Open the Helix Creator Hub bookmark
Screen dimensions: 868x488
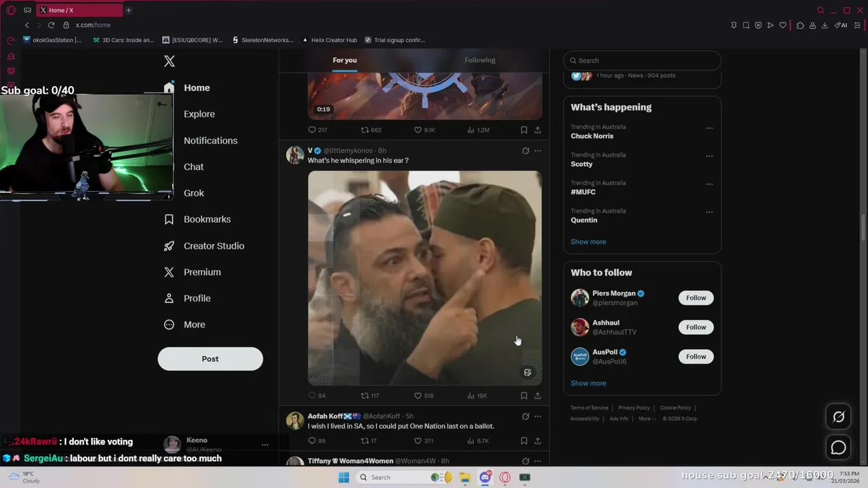(x=330, y=40)
